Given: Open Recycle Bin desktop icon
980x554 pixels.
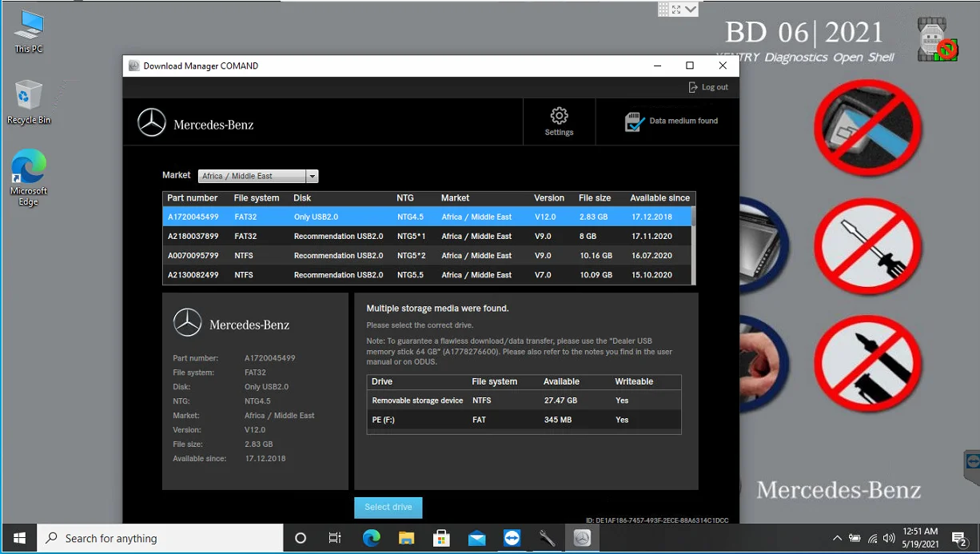Looking at the screenshot, I should pos(29,102).
